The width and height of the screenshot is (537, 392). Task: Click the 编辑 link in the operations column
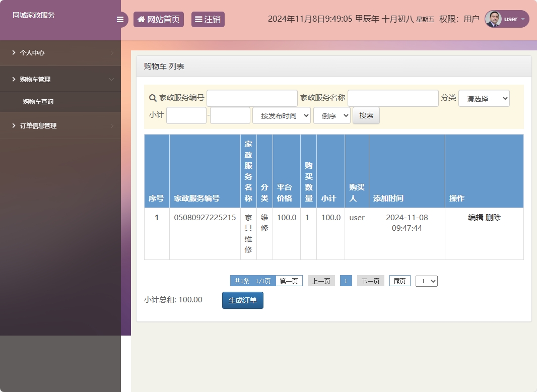tap(476, 217)
